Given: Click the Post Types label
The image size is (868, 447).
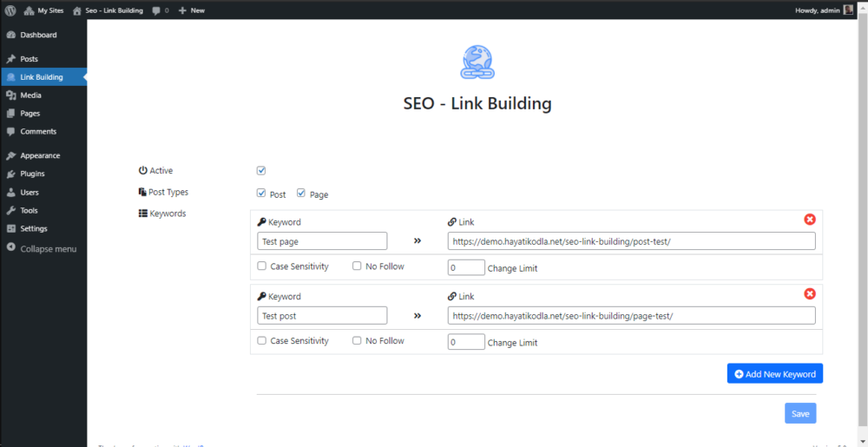Looking at the screenshot, I should (x=168, y=192).
